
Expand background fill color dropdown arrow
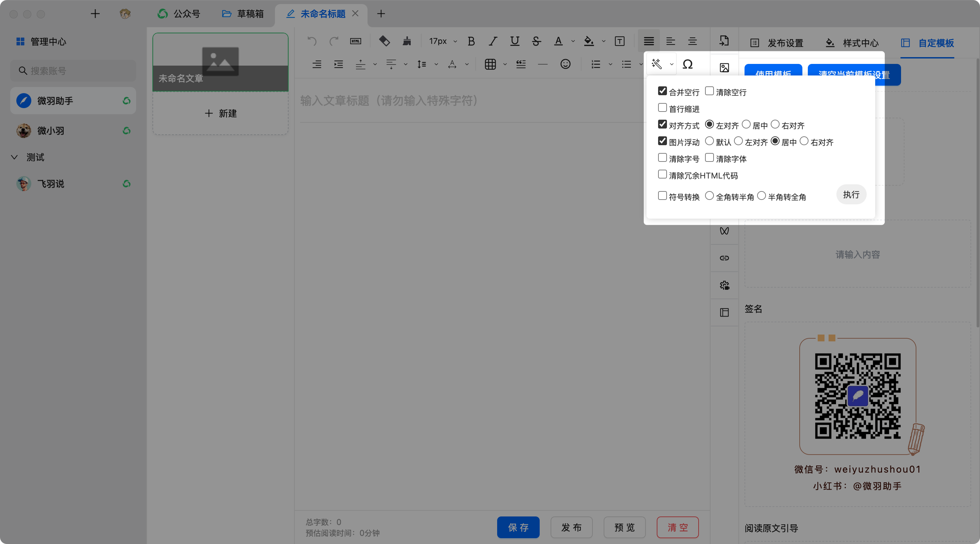pos(603,41)
